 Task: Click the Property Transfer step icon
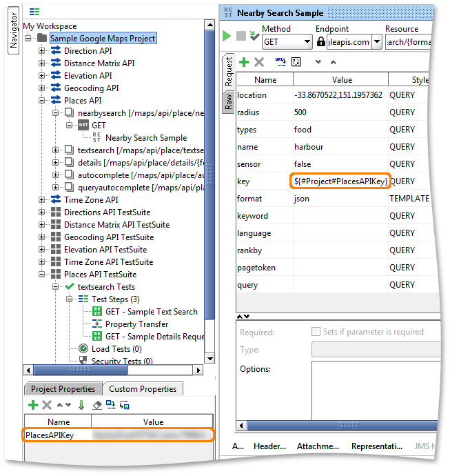[x=97, y=324]
